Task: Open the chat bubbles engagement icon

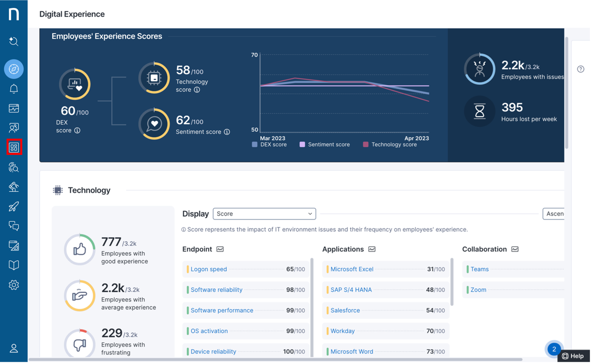Action: click(x=14, y=226)
